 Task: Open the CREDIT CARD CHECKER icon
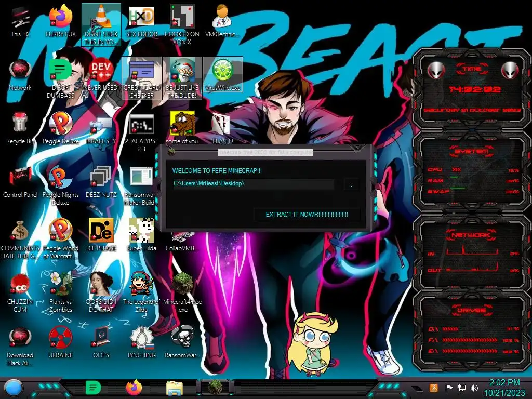[141, 78]
